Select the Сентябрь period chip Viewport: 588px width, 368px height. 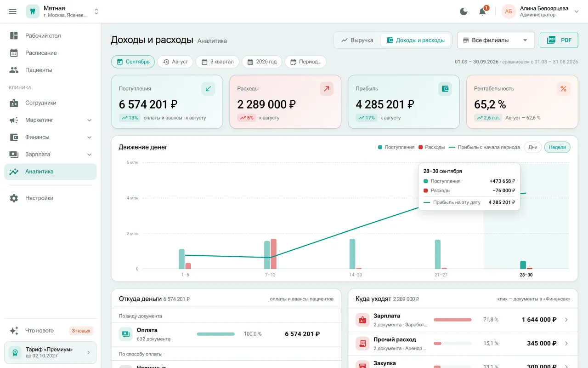click(x=133, y=62)
